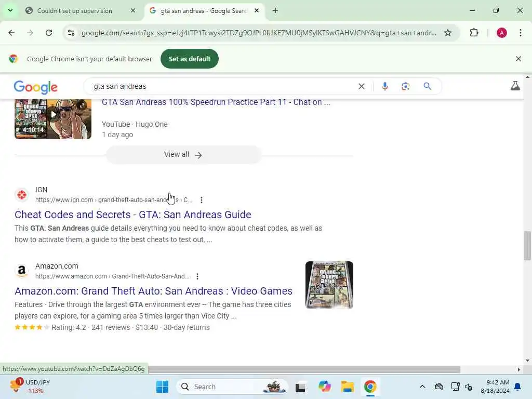Click the Rating: 4.2 · 241 reviews text

click(91, 327)
